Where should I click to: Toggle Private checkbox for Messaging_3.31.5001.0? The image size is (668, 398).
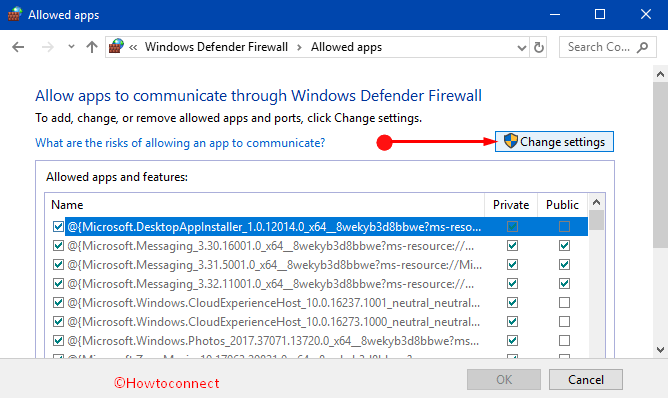coord(513,265)
